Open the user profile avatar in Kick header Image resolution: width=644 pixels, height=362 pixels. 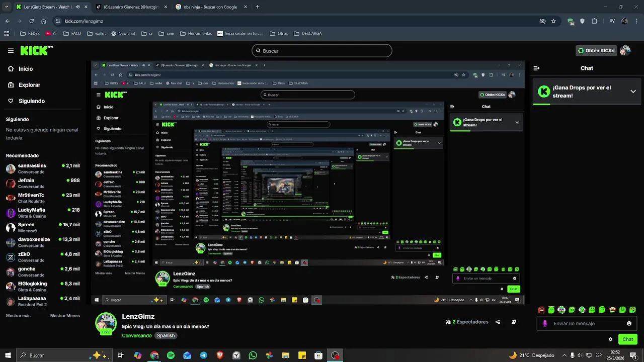tap(625, 51)
